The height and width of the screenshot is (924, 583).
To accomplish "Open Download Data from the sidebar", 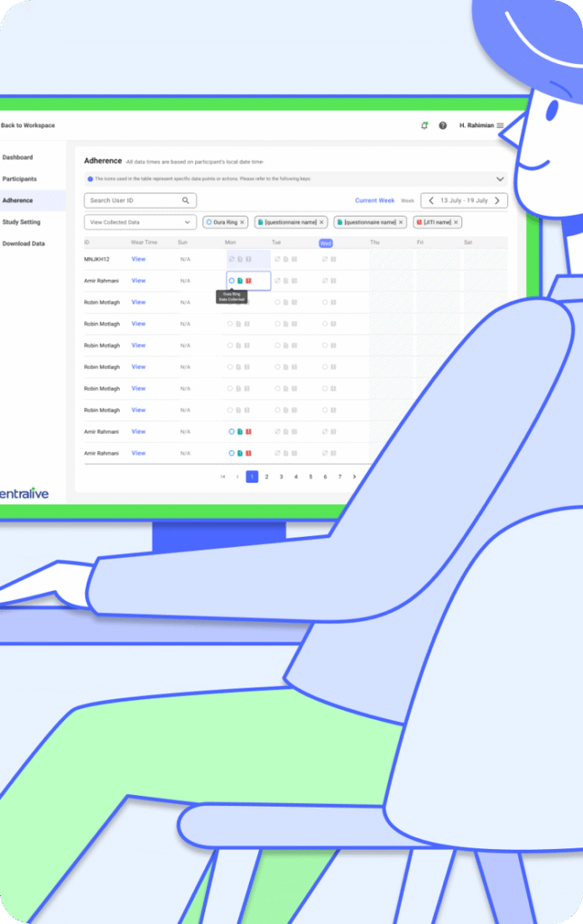I will (23, 244).
